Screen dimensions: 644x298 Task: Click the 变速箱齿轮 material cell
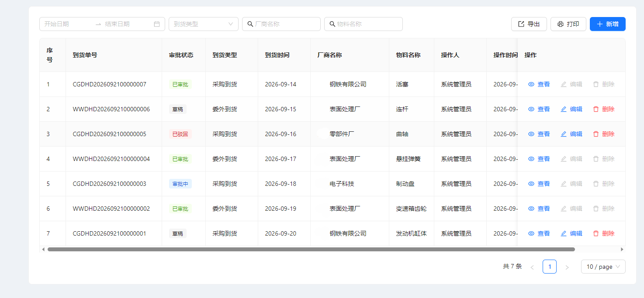click(x=411, y=209)
